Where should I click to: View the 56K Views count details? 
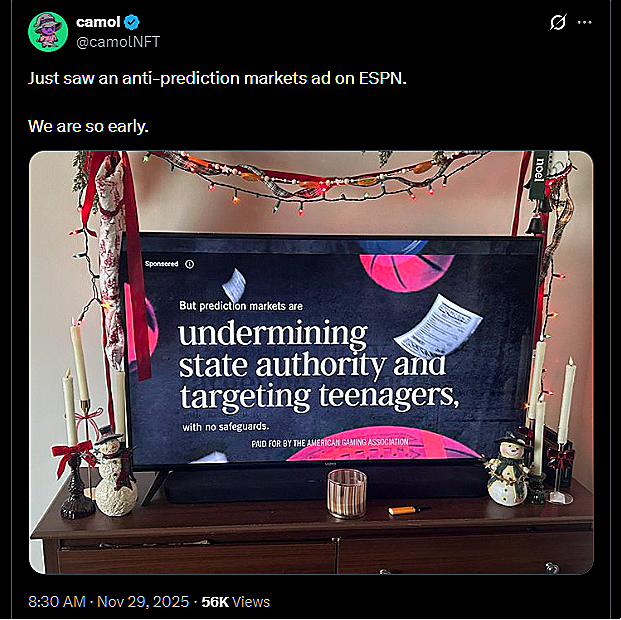pos(236,602)
